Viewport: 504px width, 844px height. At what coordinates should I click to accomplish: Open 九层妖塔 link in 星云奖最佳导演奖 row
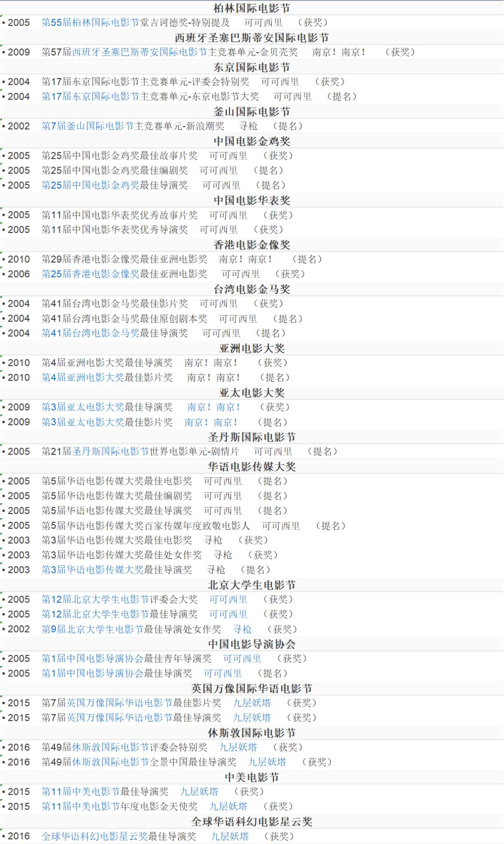pyautogui.click(x=230, y=836)
